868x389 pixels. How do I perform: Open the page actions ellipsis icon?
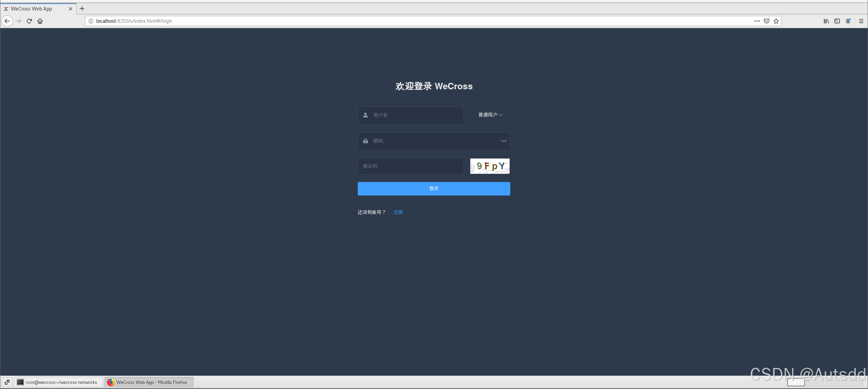756,21
